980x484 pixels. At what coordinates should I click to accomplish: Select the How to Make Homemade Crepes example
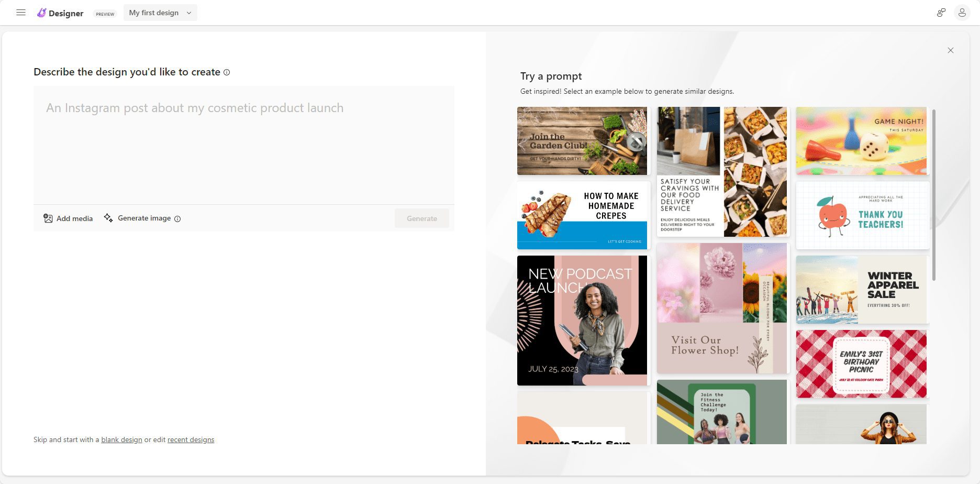click(x=584, y=215)
